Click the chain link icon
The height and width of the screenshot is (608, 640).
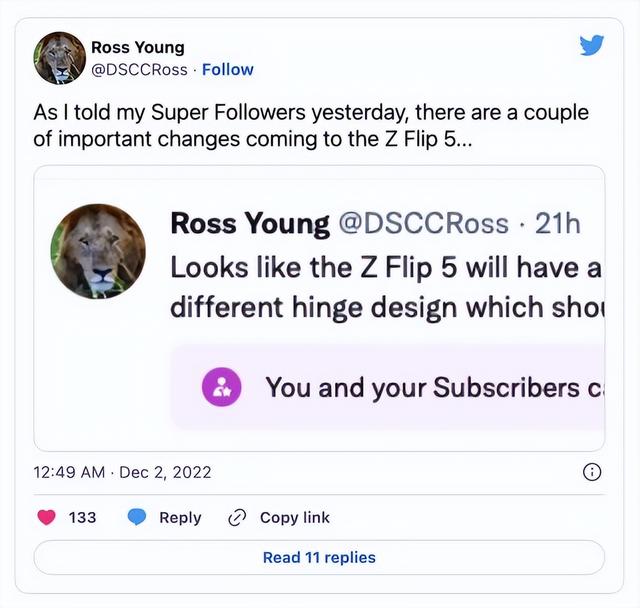[237, 517]
